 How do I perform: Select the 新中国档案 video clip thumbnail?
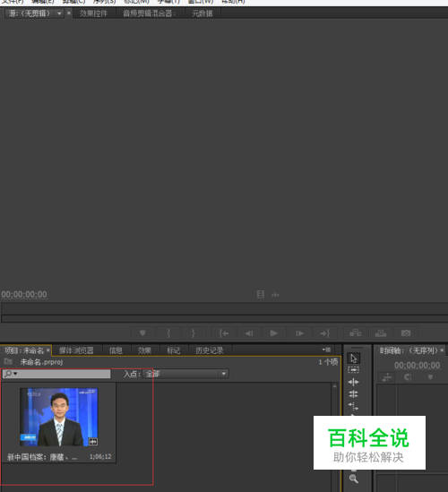[x=59, y=417]
